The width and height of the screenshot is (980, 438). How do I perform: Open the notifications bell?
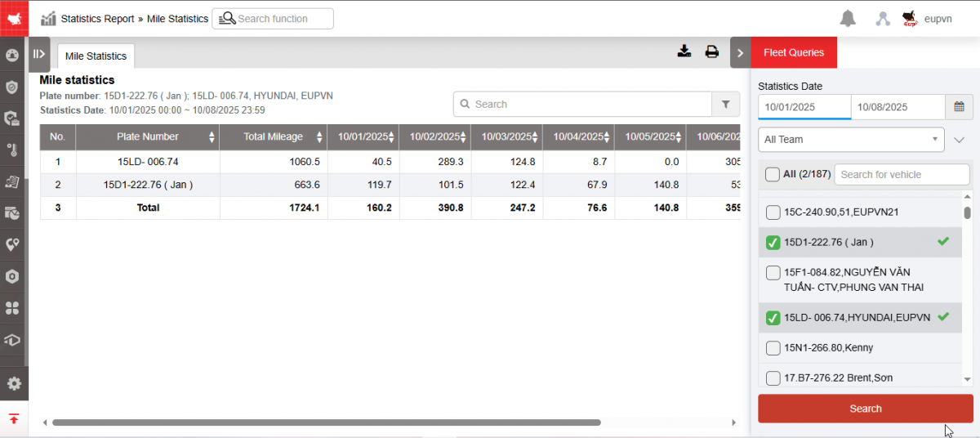(848, 19)
